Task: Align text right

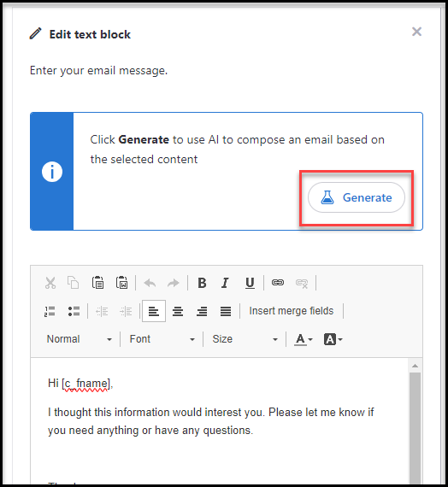Action: click(202, 311)
